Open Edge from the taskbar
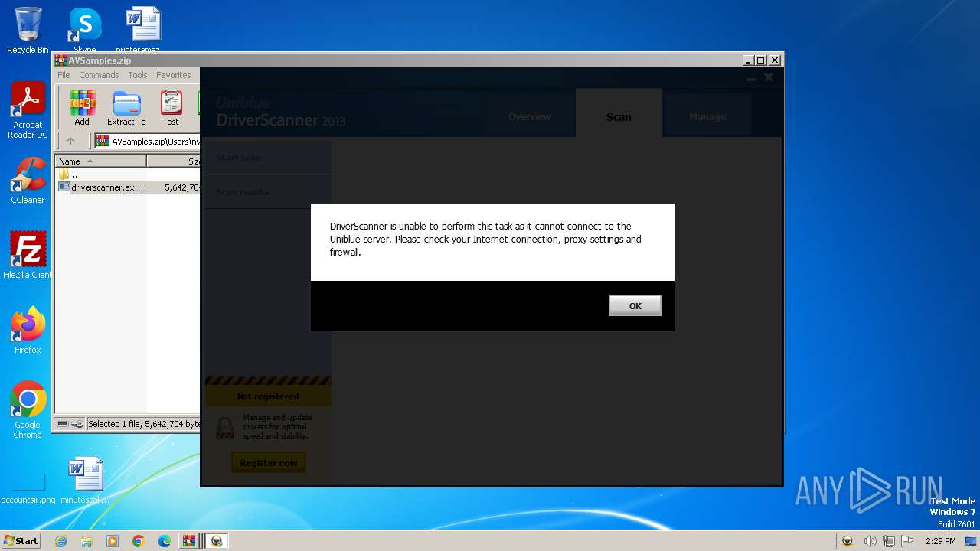The height and width of the screenshot is (551, 980). [165, 541]
